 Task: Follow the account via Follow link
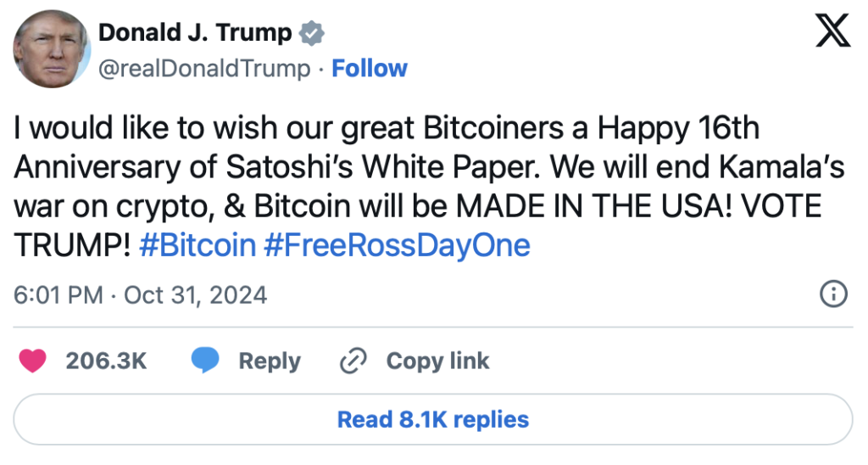[x=370, y=69]
